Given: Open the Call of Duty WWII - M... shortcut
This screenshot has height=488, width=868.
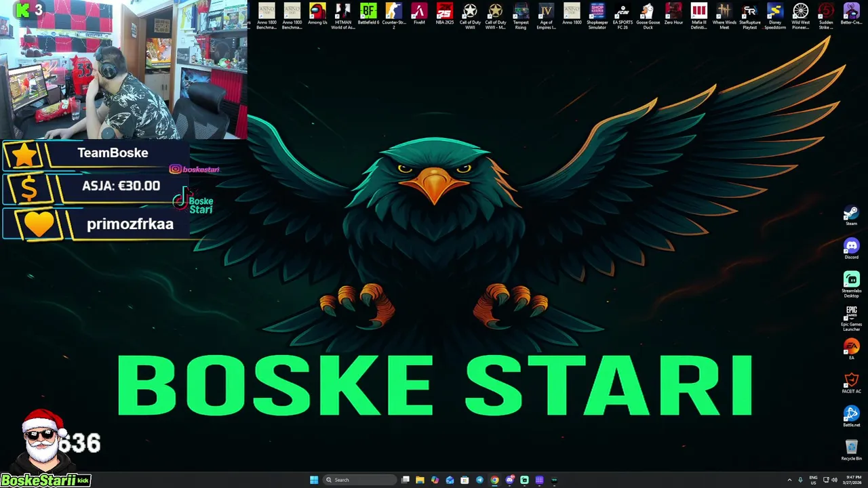Looking at the screenshot, I should [x=495, y=16].
